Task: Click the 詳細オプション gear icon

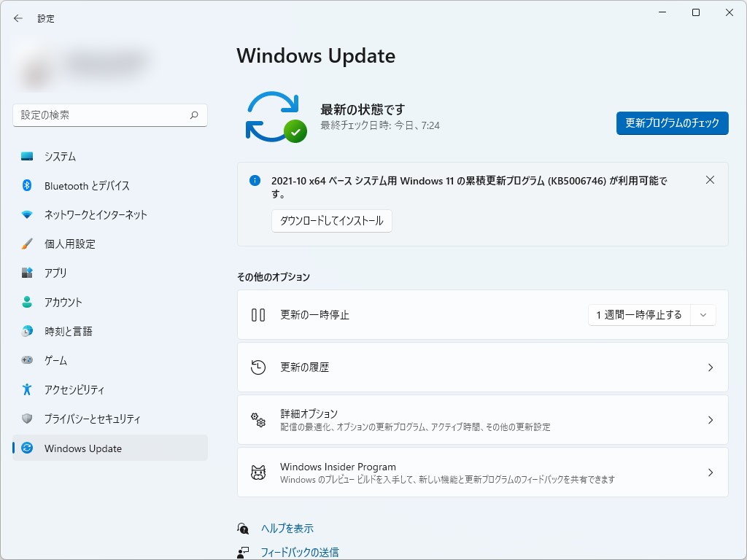Action: tap(258, 420)
